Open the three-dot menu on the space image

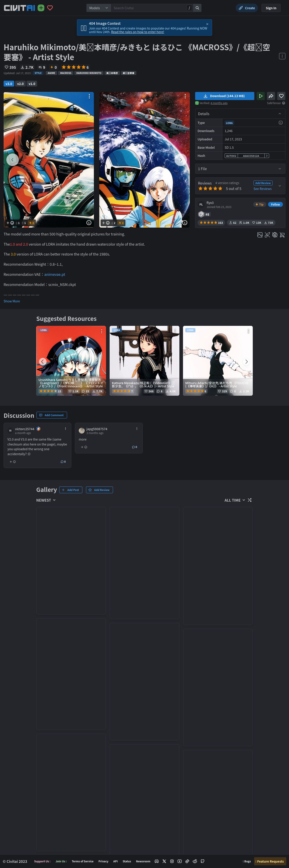click(185, 96)
